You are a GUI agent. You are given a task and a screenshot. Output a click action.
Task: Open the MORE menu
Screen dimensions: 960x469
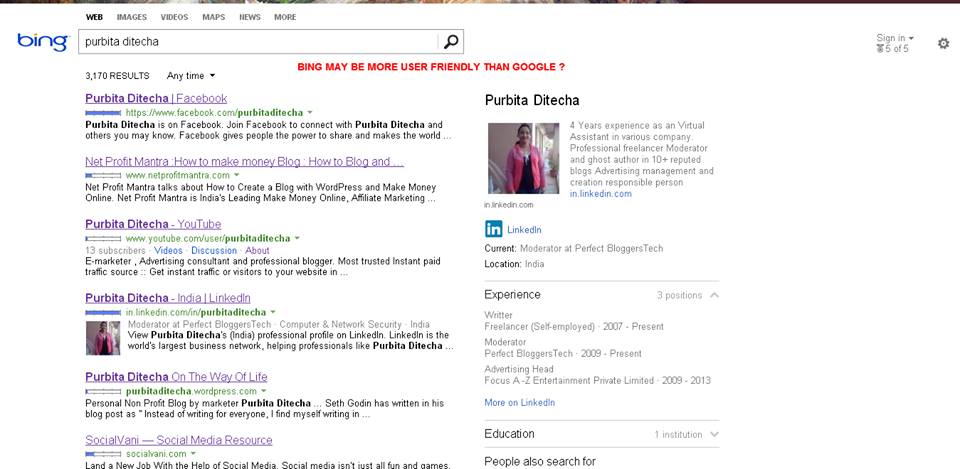pos(285,17)
